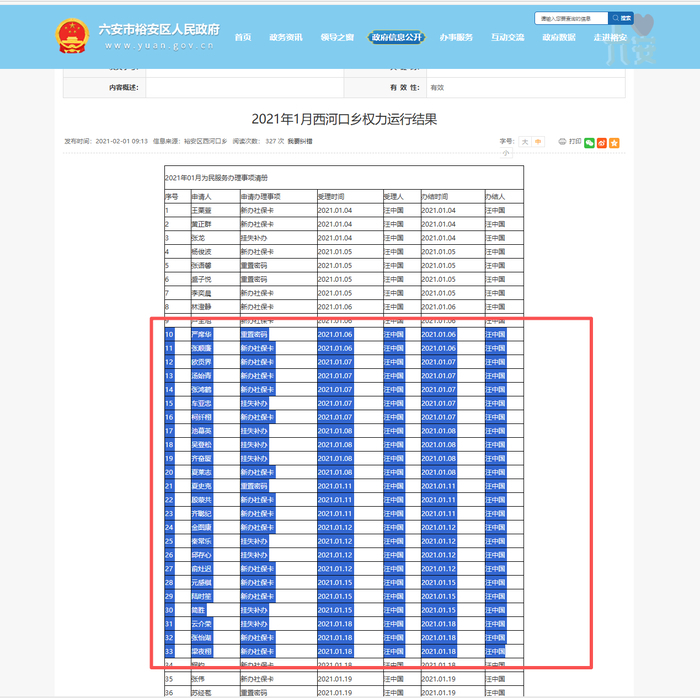Click the search text input field
This screenshot has height=698, width=700.
[x=571, y=18]
